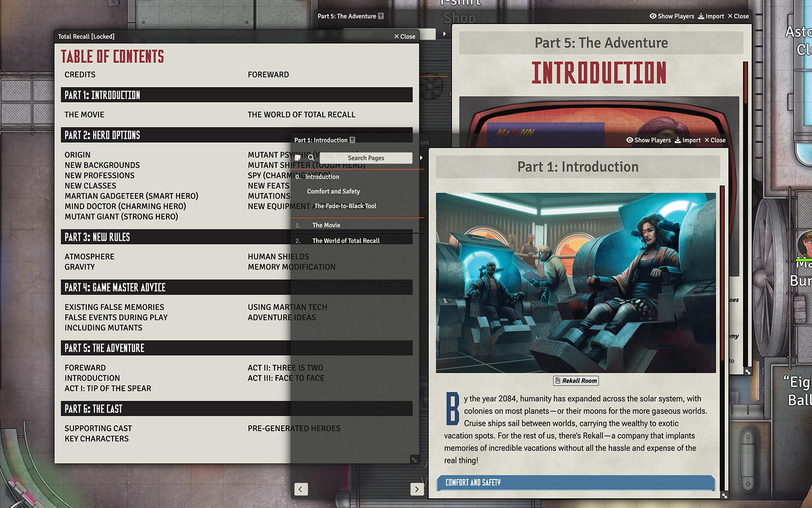Close the Part 1: Introduction window
Image resolution: width=812 pixels, height=508 pixels.
point(715,140)
